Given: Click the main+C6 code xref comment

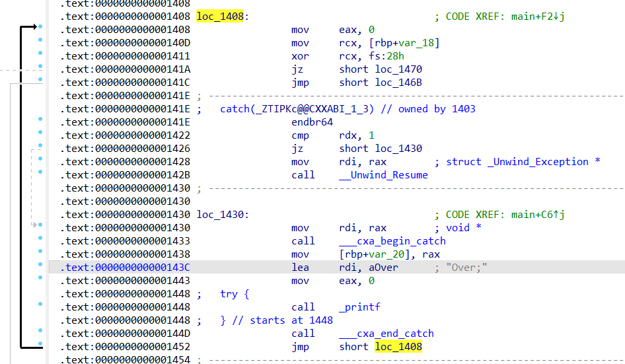Looking at the screenshot, I should pyautogui.click(x=538, y=215).
